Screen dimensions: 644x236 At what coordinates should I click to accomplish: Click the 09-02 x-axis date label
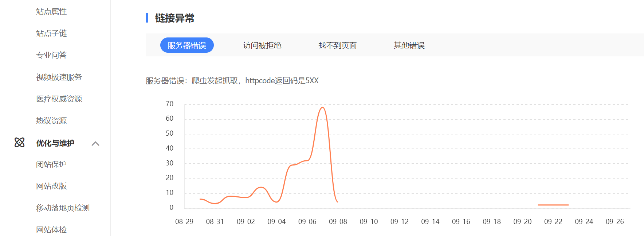click(x=246, y=221)
